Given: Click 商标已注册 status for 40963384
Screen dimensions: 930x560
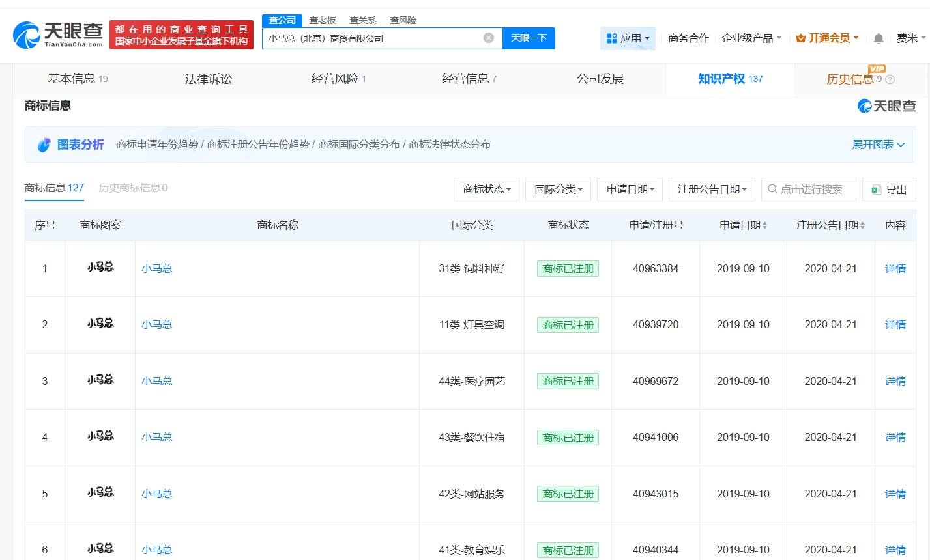Looking at the screenshot, I should (x=568, y=268).
